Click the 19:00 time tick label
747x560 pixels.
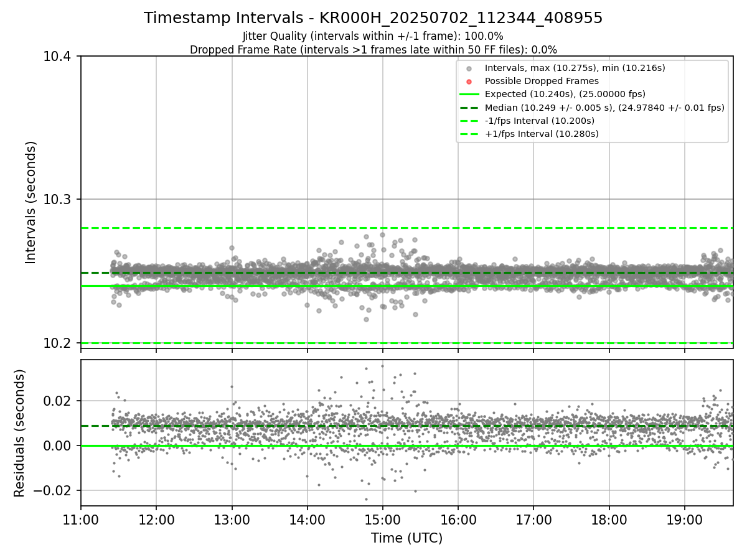click(685, 519)
